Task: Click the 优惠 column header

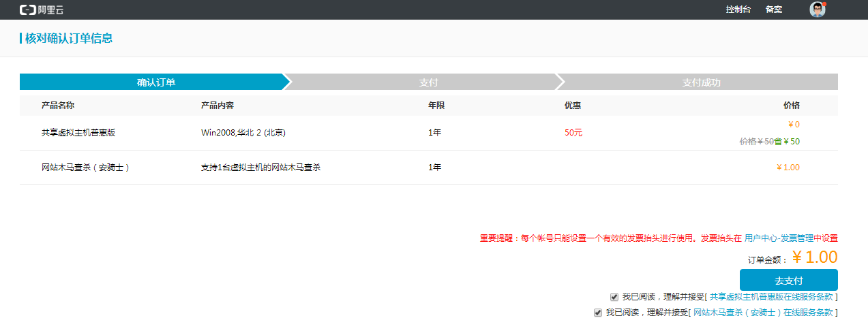Action: (573, 106)
